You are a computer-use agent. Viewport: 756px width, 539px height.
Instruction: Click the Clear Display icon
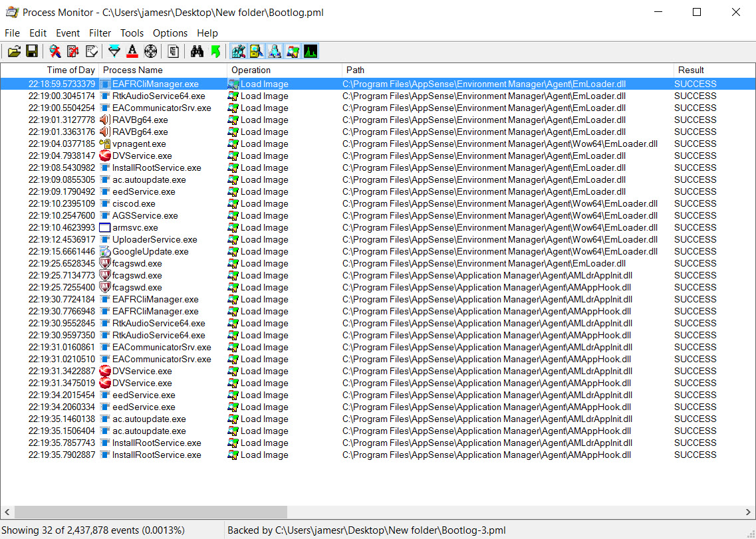coord(91,51)
